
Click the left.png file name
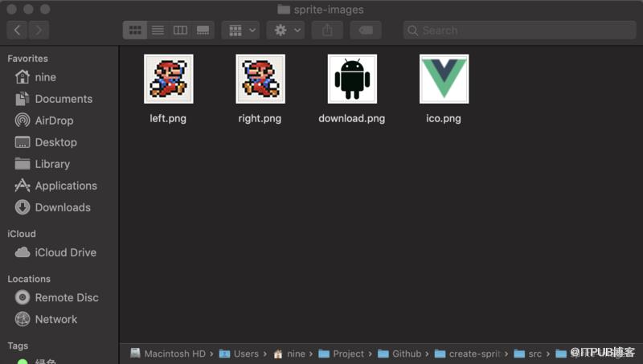[168, 119]
